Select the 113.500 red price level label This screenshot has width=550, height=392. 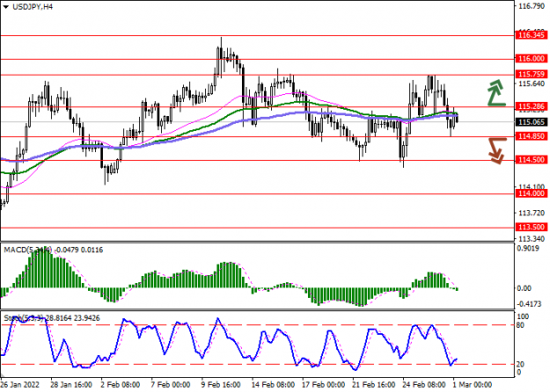coord(532,228)
